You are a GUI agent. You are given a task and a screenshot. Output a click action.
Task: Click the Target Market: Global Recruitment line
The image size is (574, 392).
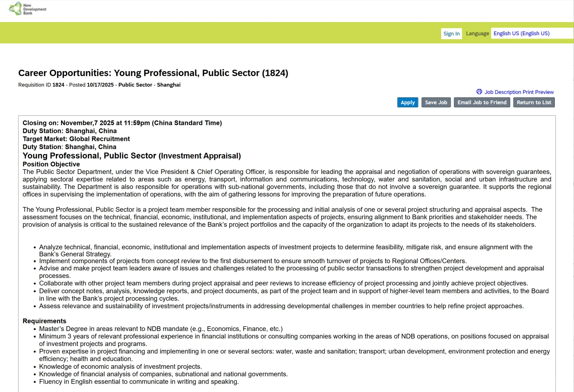(76, 139)
